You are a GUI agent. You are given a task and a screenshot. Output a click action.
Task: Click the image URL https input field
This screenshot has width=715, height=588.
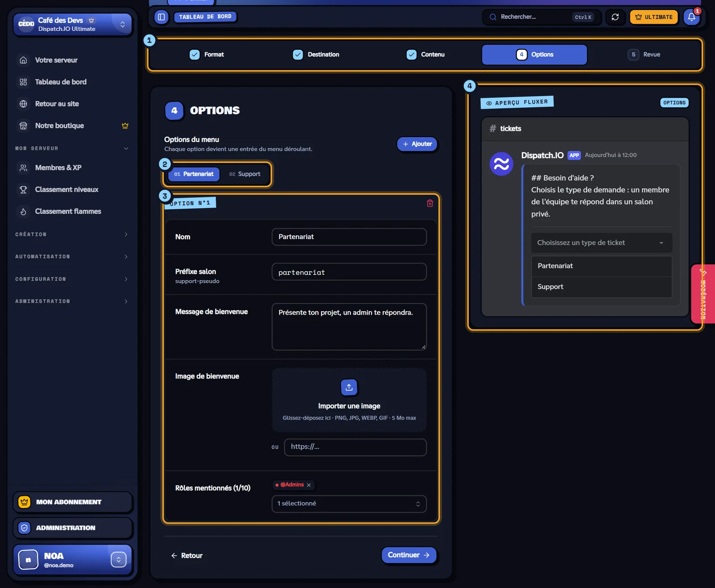tap(355, 447)
